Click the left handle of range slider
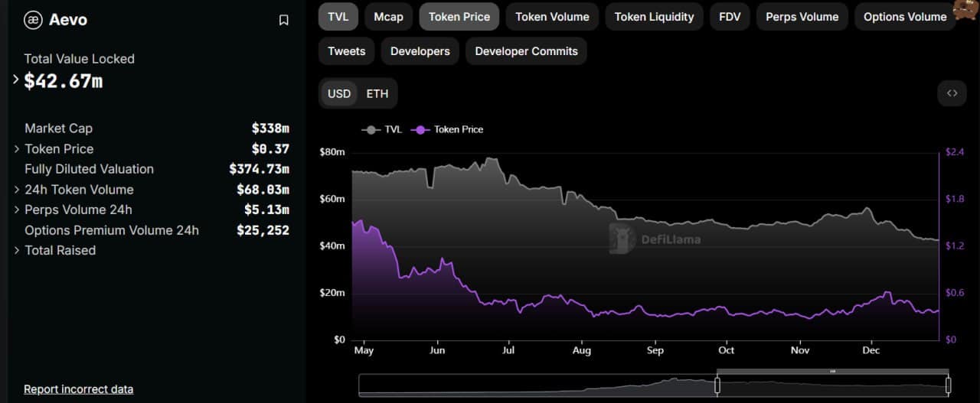Screen dimensions: 980x403 pos(717,385)
